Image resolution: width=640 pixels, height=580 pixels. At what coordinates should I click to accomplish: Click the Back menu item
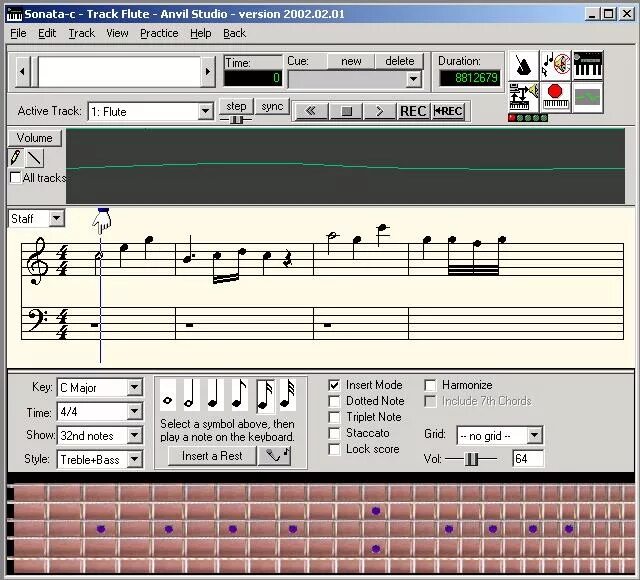pyautogui.click(x=234, y=33)
